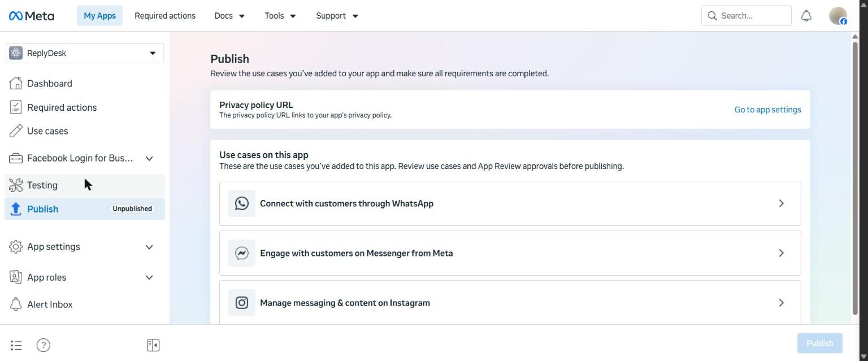Open Connect with customers through WhatsApp
Image resolution: width=868 pixels, height=361 pixels.
[510, 203]
